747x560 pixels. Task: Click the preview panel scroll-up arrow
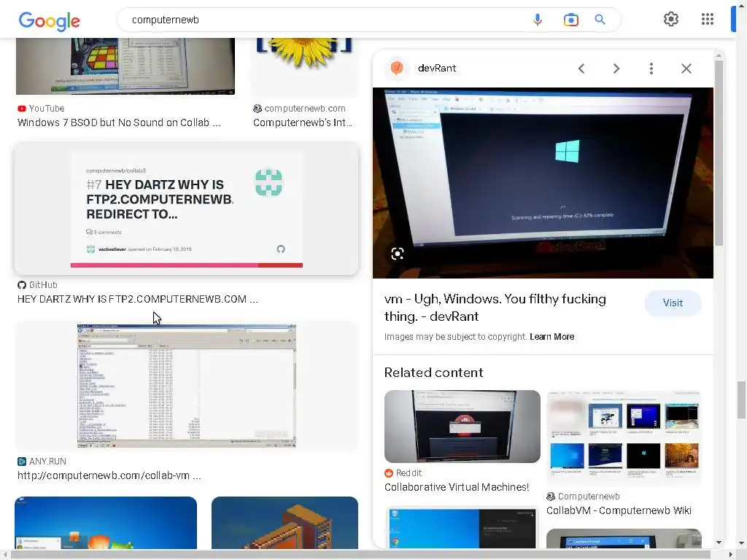[719, 56]
